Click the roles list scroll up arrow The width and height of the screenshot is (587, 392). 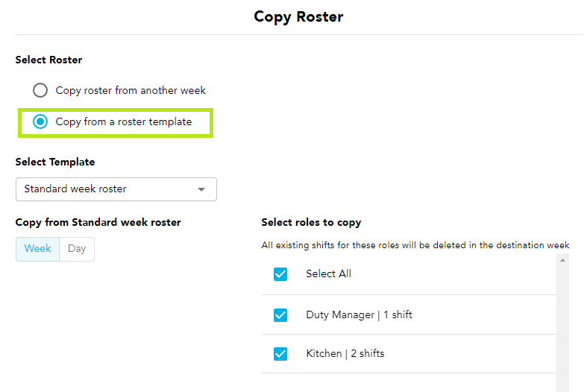[x=562, y=260]
